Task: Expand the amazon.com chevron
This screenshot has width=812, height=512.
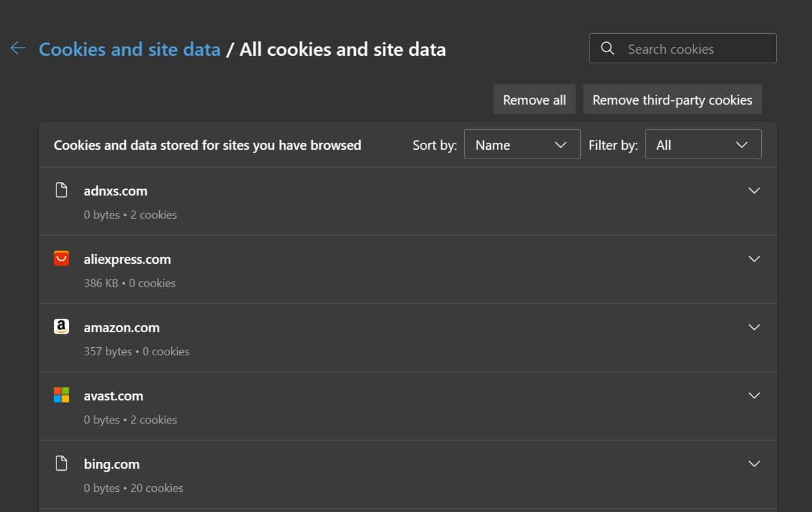Action: pyautogui.click(x=754, y=327)
